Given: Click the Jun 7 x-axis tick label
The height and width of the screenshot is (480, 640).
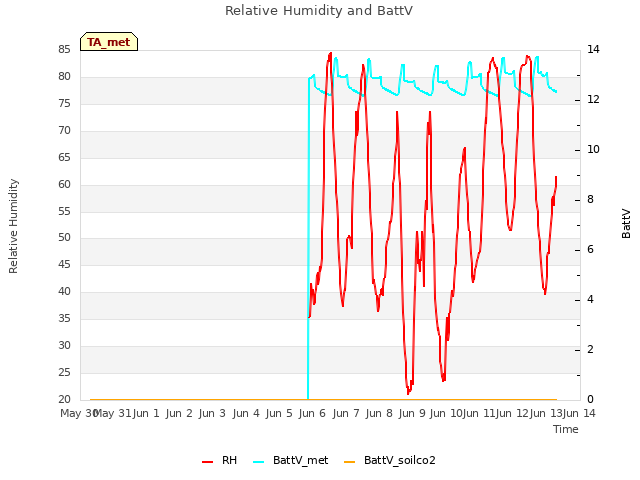Looking at the screenshot, I should [x=346, y=413].
